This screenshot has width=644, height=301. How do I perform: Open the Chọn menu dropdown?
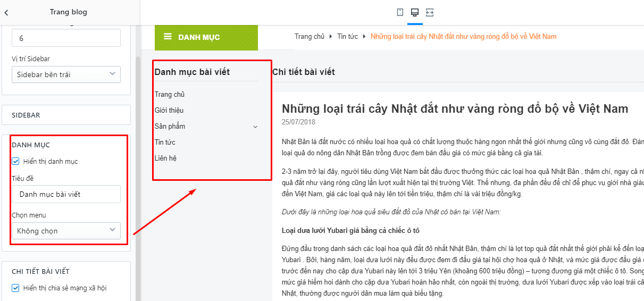[66, 231]
